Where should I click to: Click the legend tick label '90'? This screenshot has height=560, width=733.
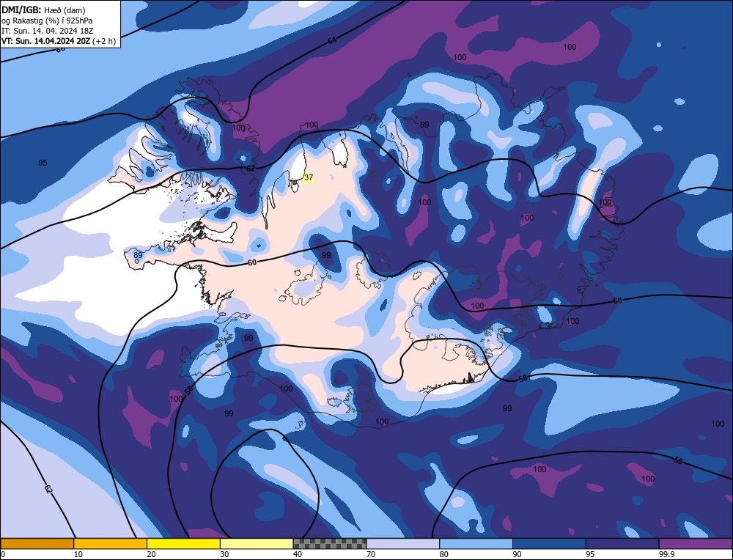pyautogui.click(x=517, y=554)
